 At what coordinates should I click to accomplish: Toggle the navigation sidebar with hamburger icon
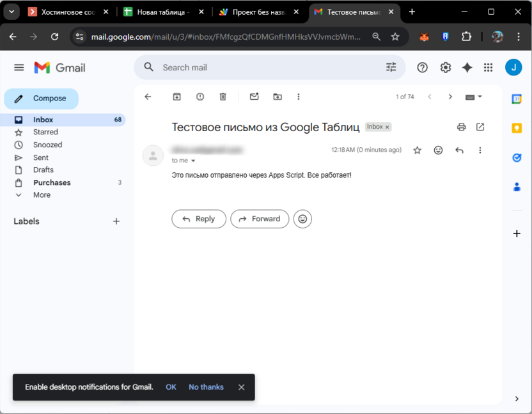pos(19,67)
